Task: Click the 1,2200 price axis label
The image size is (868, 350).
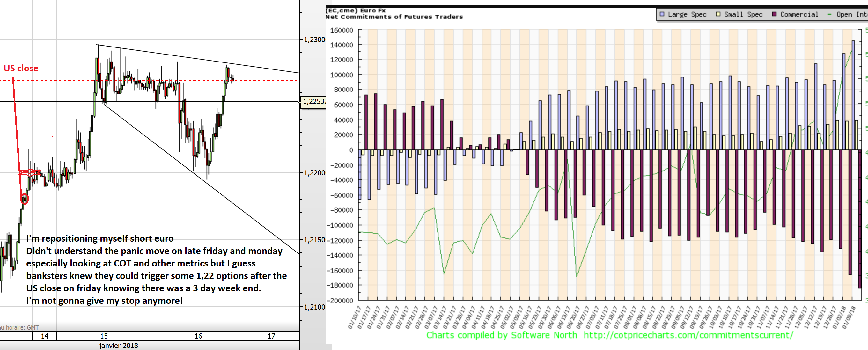Action: [314, 173]
